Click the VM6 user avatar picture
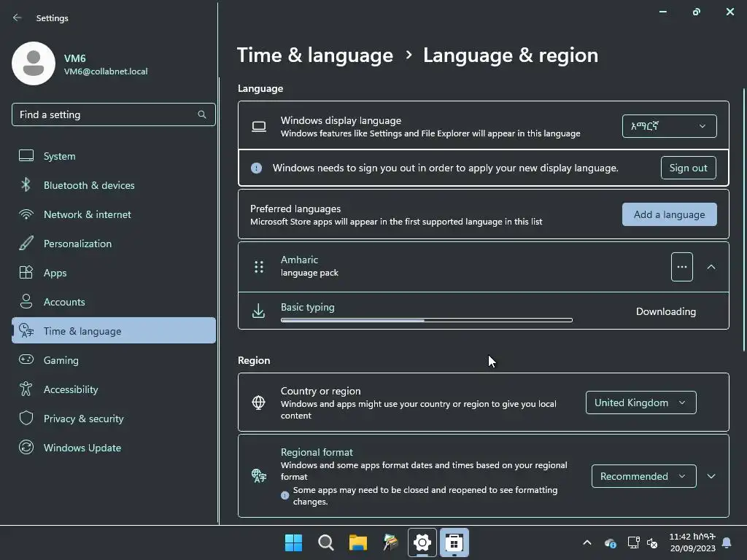Viewport: 747px width, 560px height. [x=34, y=63]
